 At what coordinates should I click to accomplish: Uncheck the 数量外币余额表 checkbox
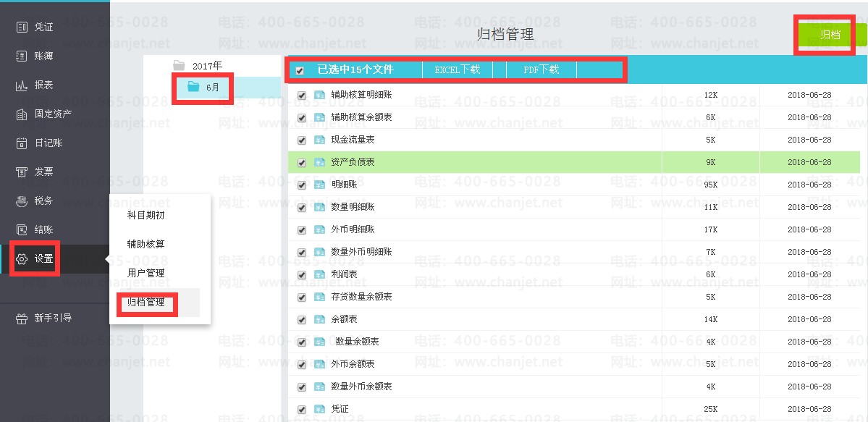click(302, 387)
